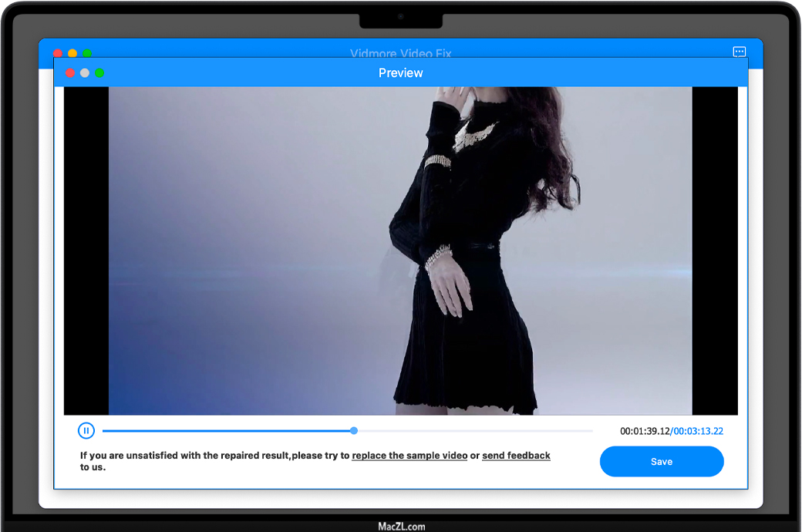Maximize the Preview window using green button

pos(99,72)
